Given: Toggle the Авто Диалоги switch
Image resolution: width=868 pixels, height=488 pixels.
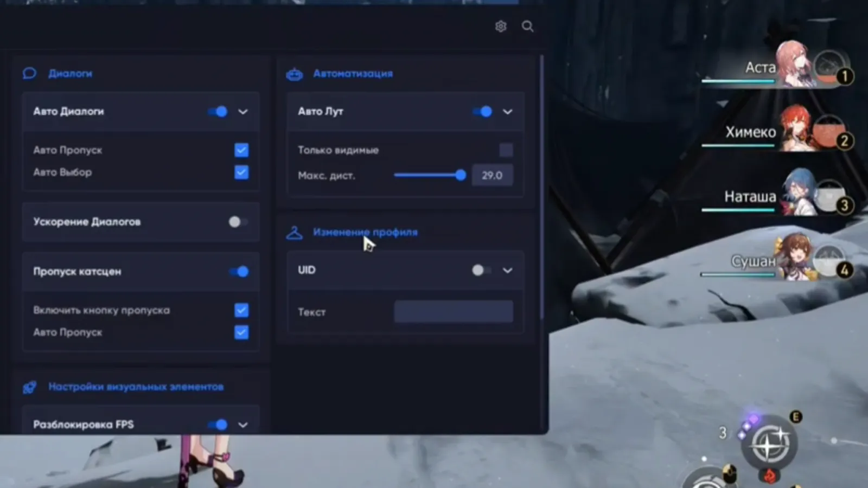Looking at the screenshot, I should [x=218, y=112].
